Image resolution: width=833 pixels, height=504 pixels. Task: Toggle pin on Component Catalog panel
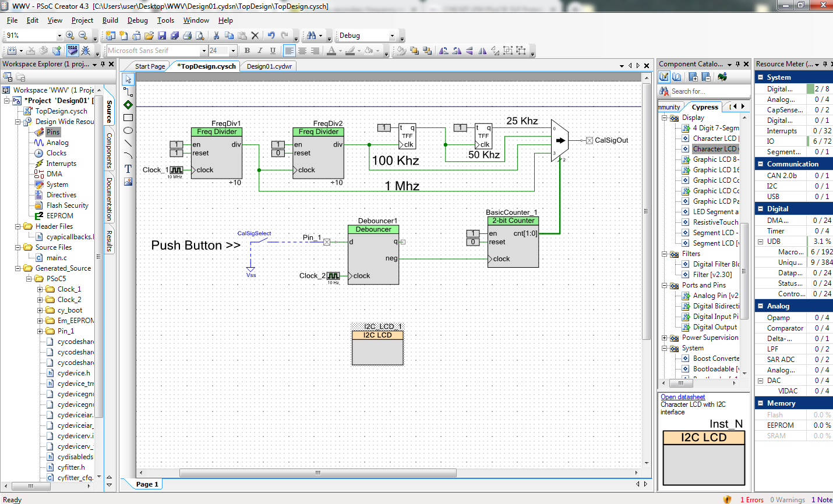[737, 64]
